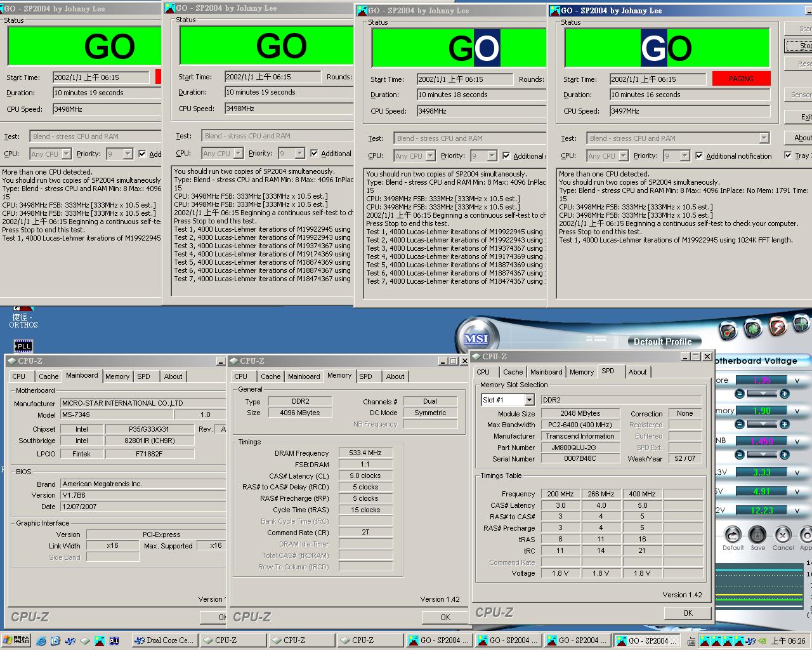812x650 pixels.
Task: Open the lightning voltage section in MSI Dual Core Center
Action: 778,328
